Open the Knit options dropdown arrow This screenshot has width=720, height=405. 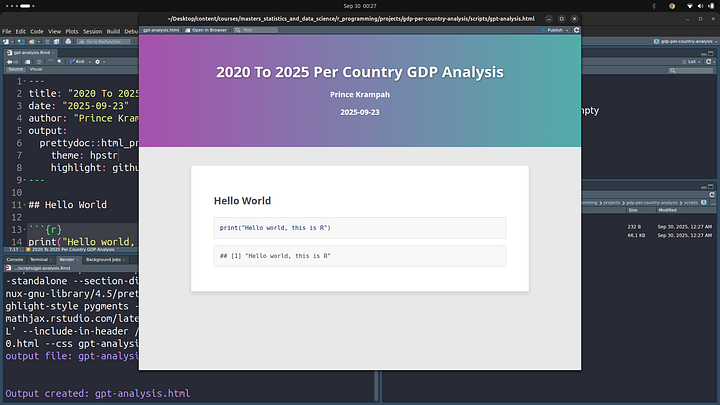point(90,62)
